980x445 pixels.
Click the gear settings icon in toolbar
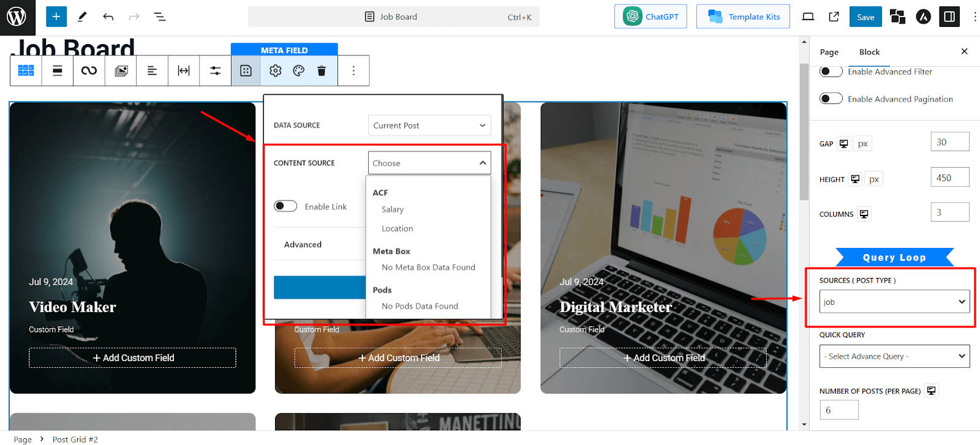[276, 71]
